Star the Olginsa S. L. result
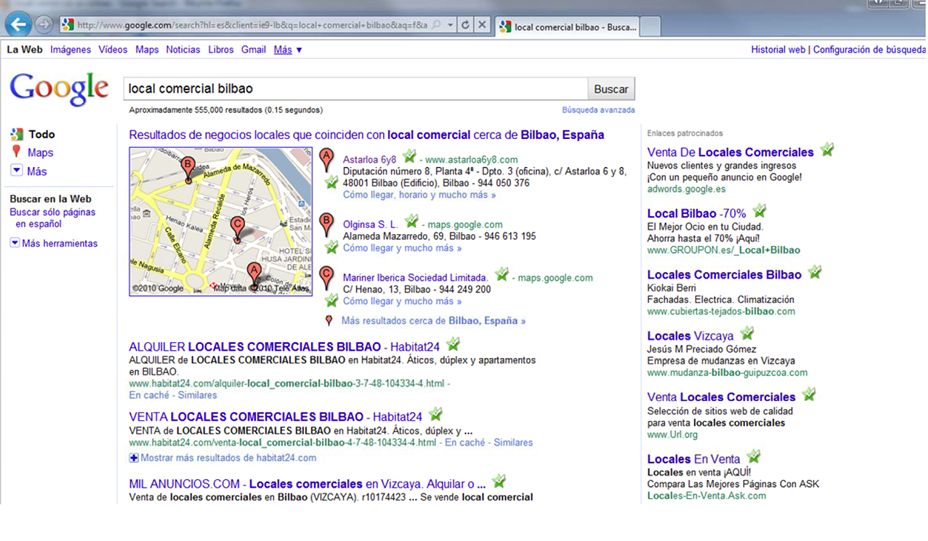The height and width of the screenshot is (541, 928). point(411,221)
